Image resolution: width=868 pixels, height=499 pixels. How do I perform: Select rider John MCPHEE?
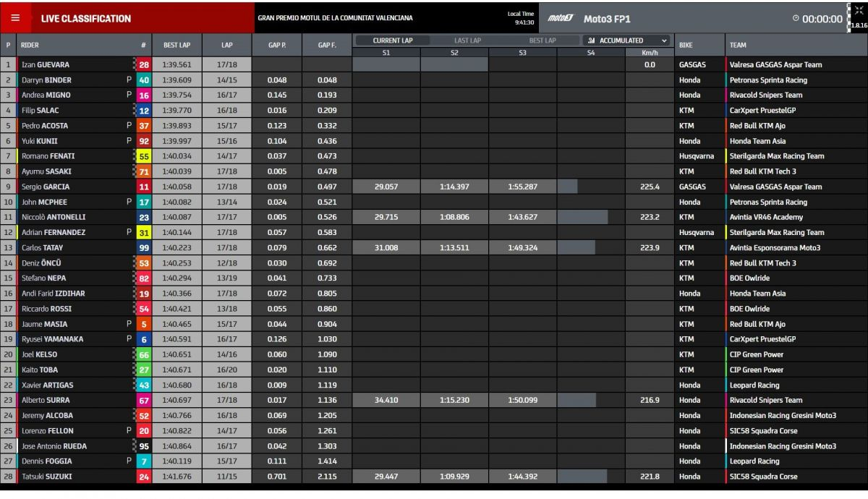point(44,202)
